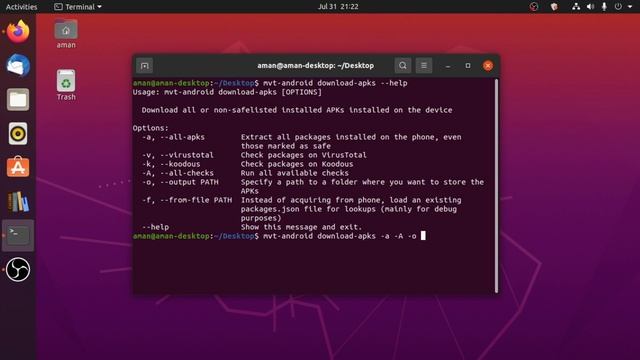Image resolution: width=640 pixels, height=360 pixels.
Task: Click the '--all-checks' option text
Action: (187, 173)
